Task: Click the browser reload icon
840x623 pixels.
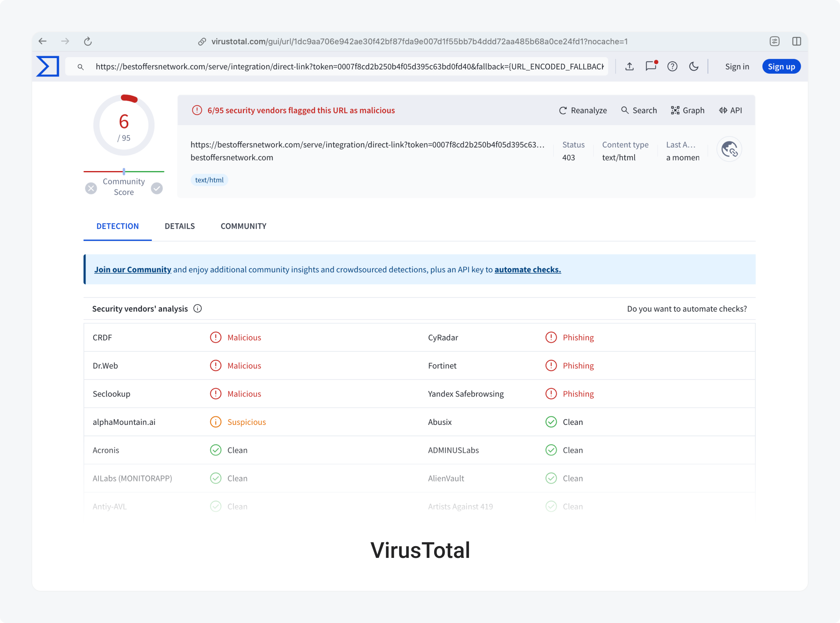Action: tap(87, 41)
